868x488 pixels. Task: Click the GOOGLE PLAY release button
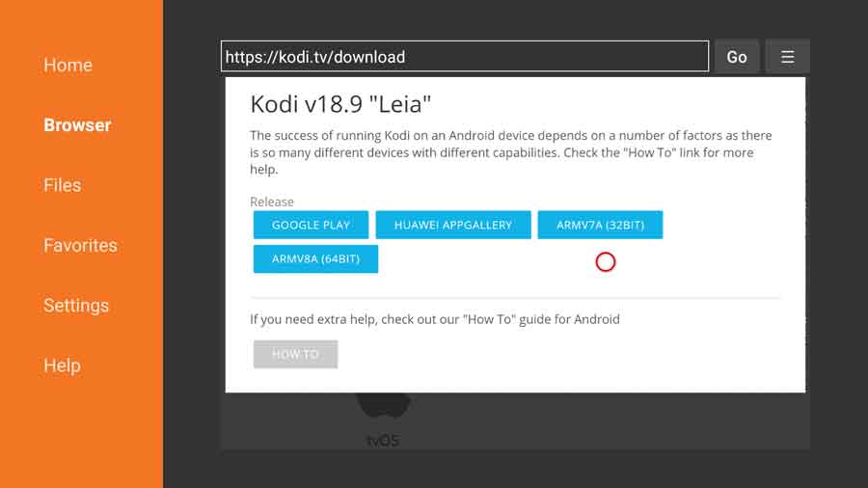pos(311,225)
